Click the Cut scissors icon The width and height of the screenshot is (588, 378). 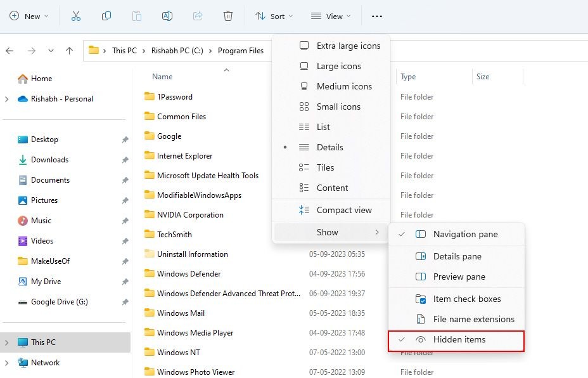[76, 16]
